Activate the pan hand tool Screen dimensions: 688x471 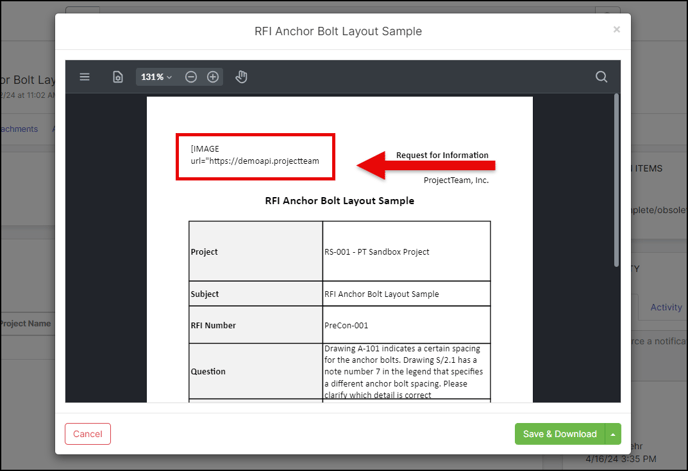pyautogui.click(x=241, y=77)
